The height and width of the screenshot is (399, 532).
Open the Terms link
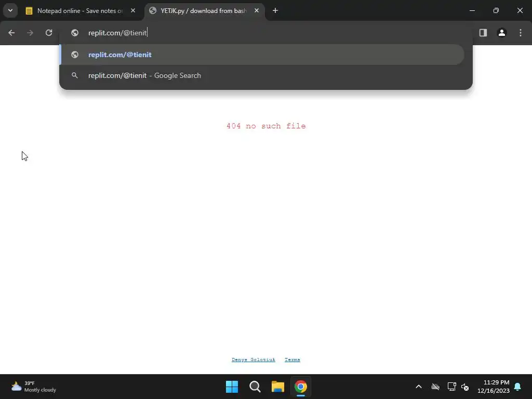[x=292, y=360]
